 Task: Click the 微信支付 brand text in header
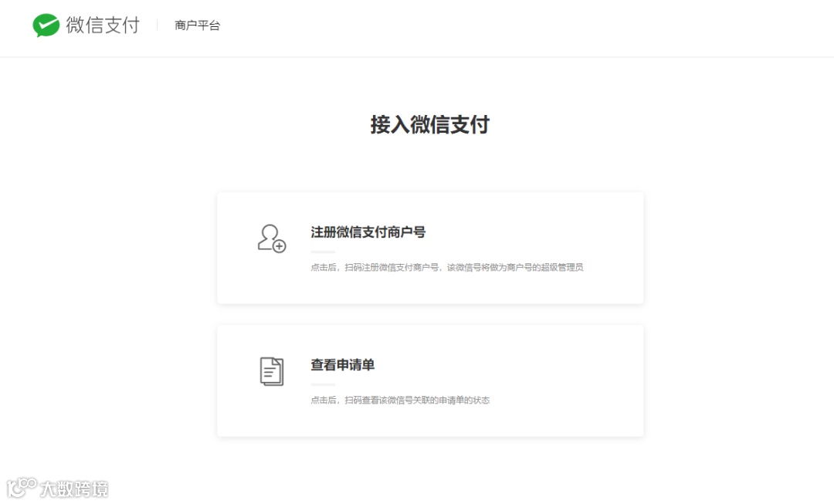tap(103, 25)
